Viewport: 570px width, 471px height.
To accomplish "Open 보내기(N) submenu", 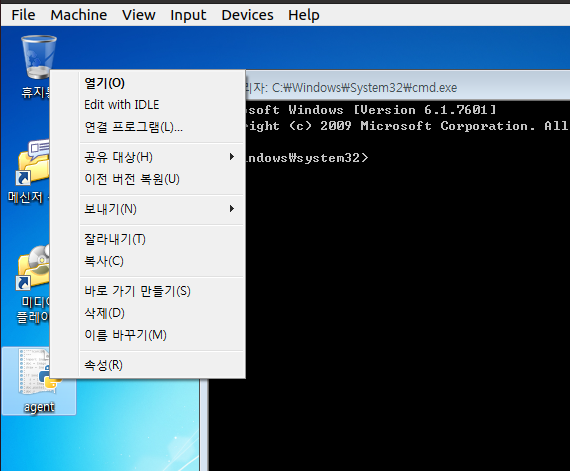I will (x=162, y=209).
